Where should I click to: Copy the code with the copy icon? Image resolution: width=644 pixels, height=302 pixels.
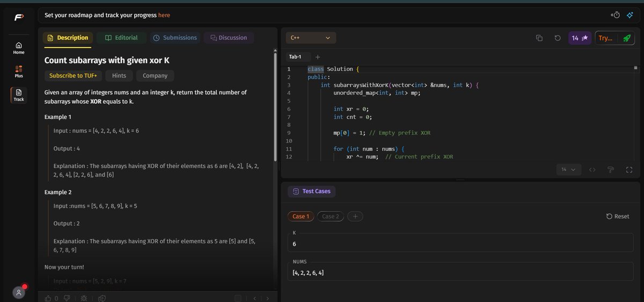click(539, 38)
